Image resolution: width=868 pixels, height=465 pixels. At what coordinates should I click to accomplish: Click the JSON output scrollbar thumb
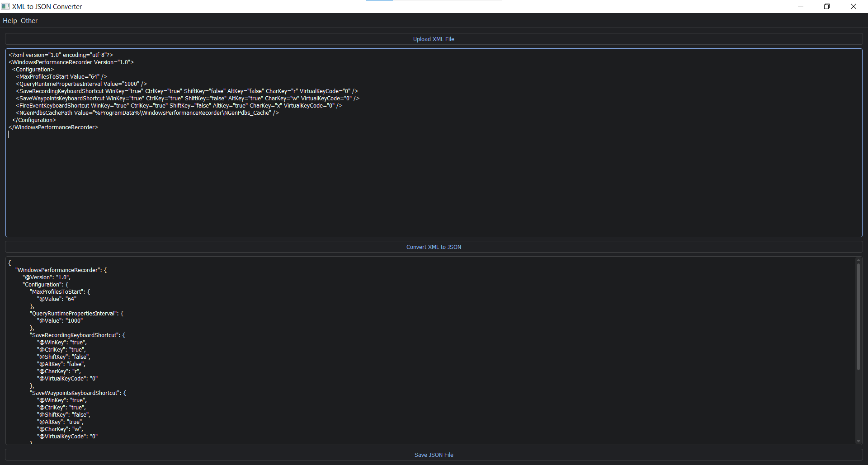(x=858, y=317)
